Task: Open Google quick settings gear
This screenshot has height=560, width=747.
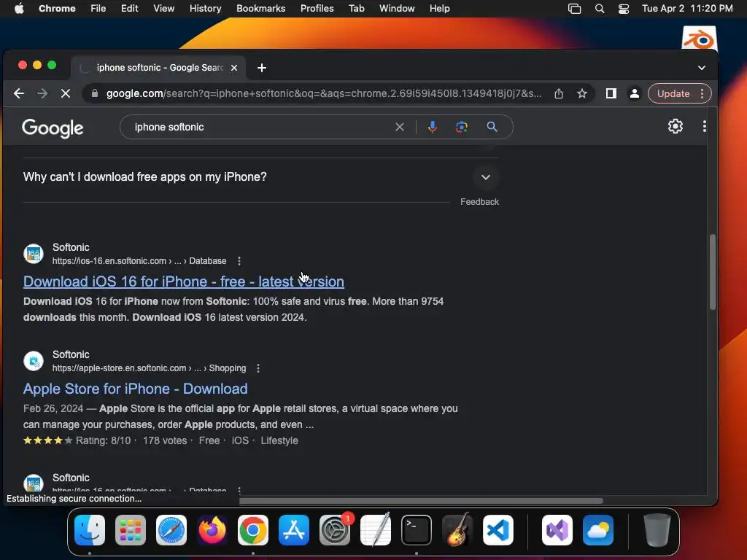Action: tap(676, 126)
